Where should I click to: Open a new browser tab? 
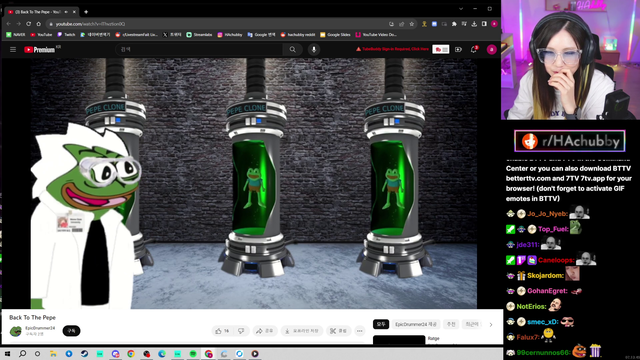pyautogui.click(x=86, y=12)
